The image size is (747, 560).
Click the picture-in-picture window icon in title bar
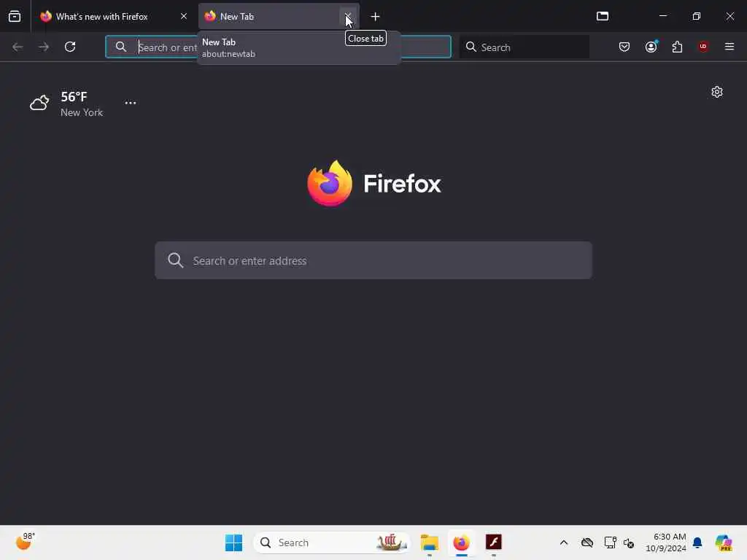(602, 16)
